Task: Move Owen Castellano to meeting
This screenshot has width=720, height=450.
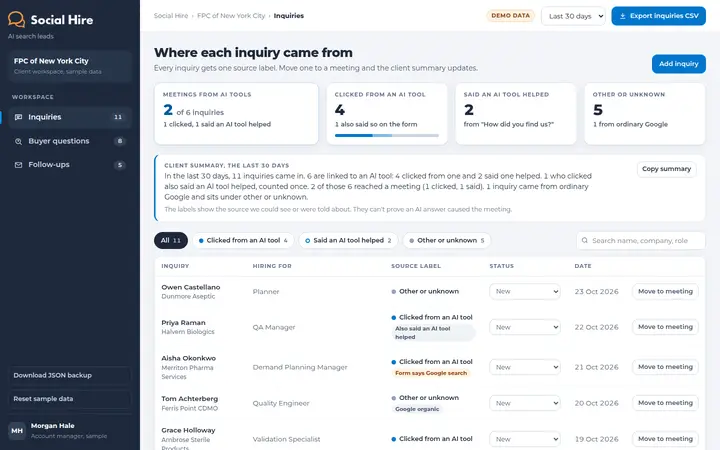Action: click(665, 292)
